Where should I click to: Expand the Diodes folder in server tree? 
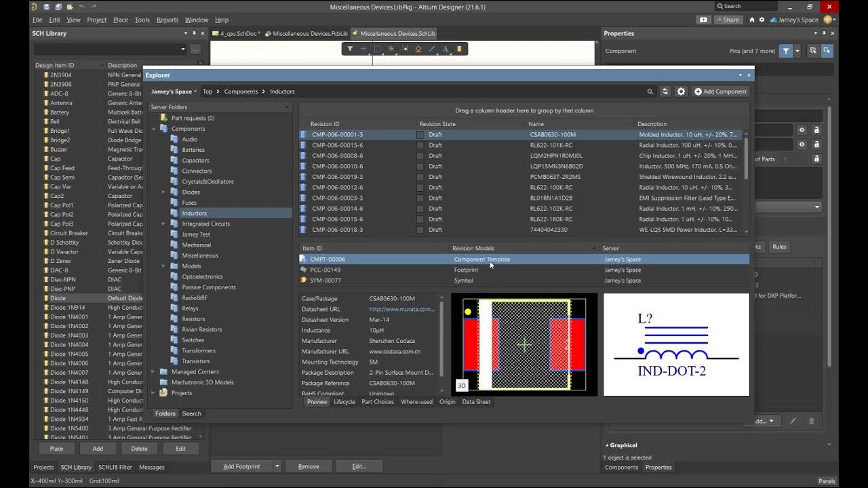[163, 192]
